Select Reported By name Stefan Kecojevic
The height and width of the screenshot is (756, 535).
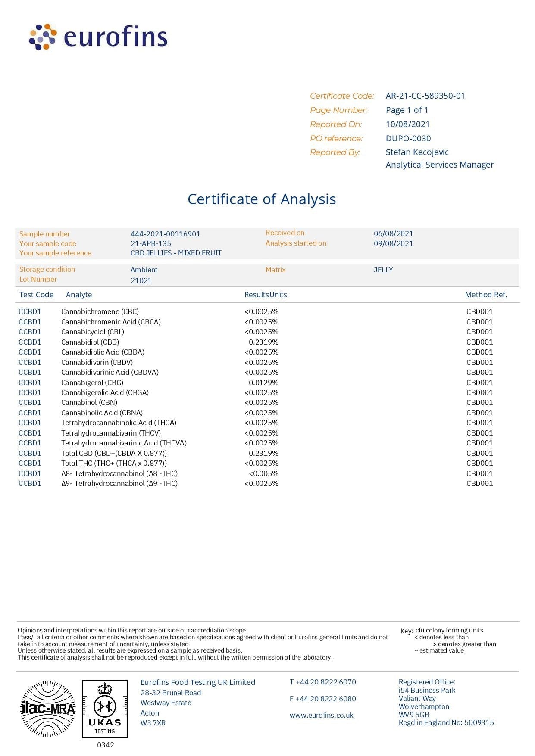417,152
